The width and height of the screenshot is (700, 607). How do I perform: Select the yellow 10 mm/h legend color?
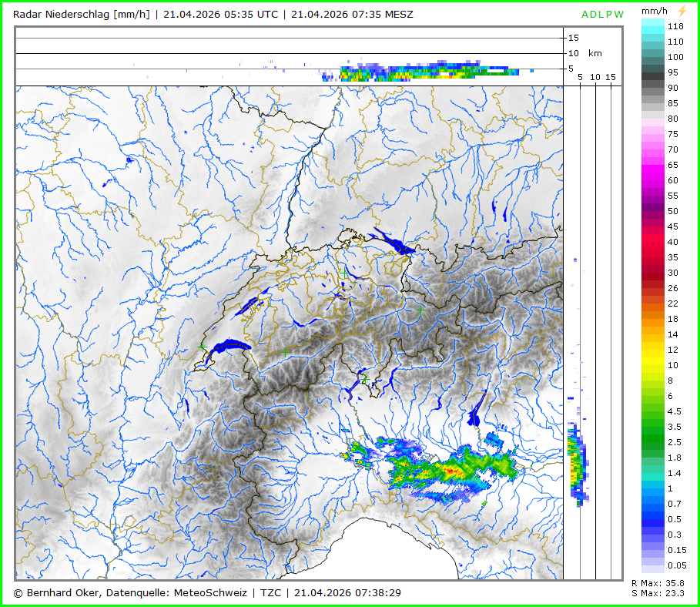pyautogui.click(x=653, y=364)
